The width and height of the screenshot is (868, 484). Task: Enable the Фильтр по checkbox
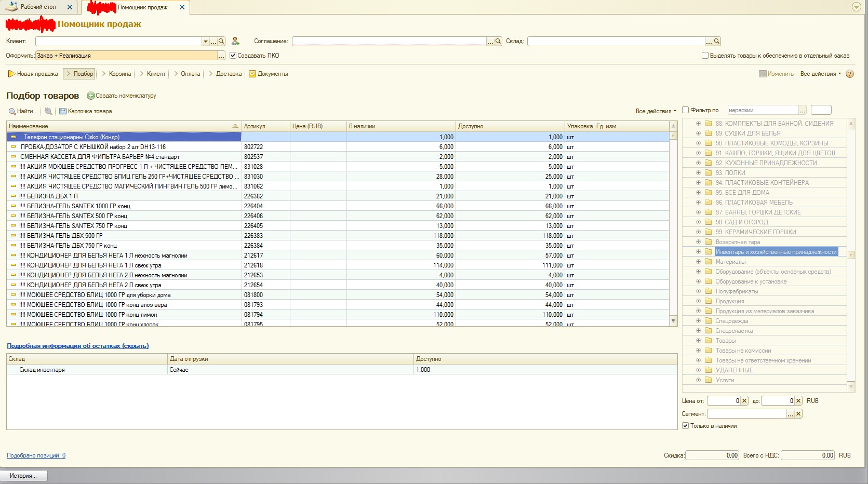[x=685, y=110]
